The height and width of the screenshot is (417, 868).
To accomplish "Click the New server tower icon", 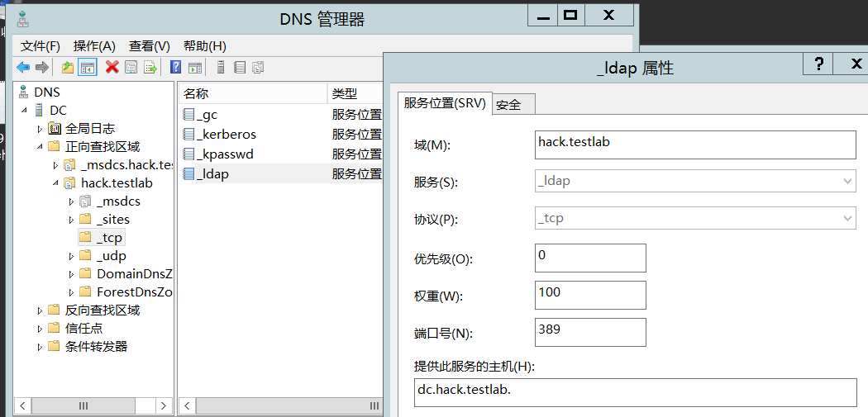I will tap(220, 68).
